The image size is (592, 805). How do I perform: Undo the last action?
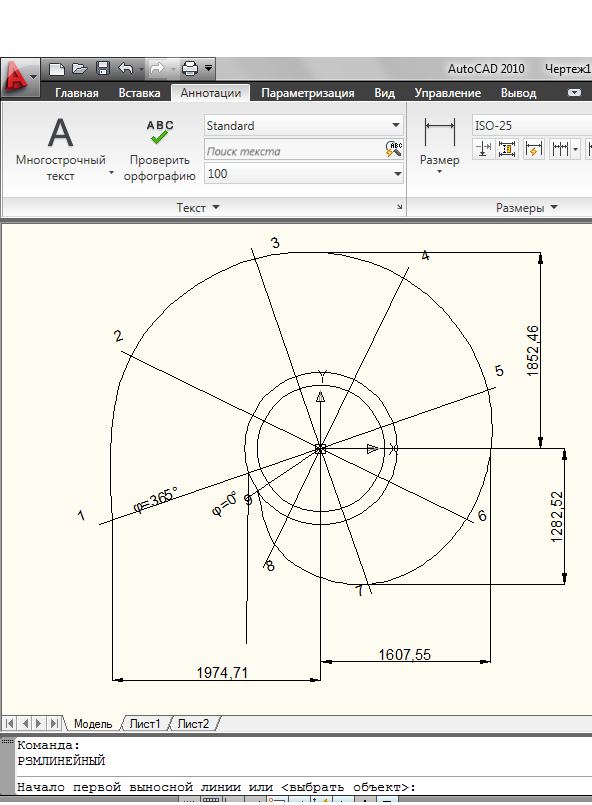(x=126, y=68)
